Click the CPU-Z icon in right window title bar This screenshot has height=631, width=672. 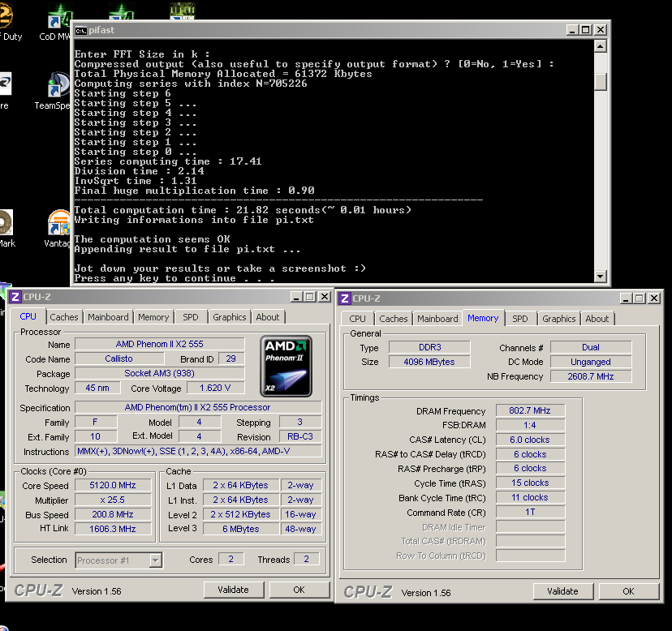[345, 298]
